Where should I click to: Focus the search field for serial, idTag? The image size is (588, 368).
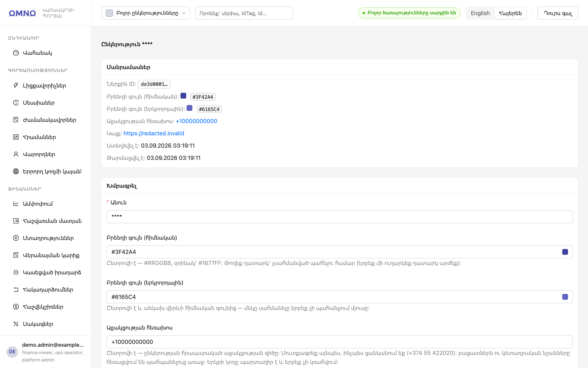click(244, 13)
